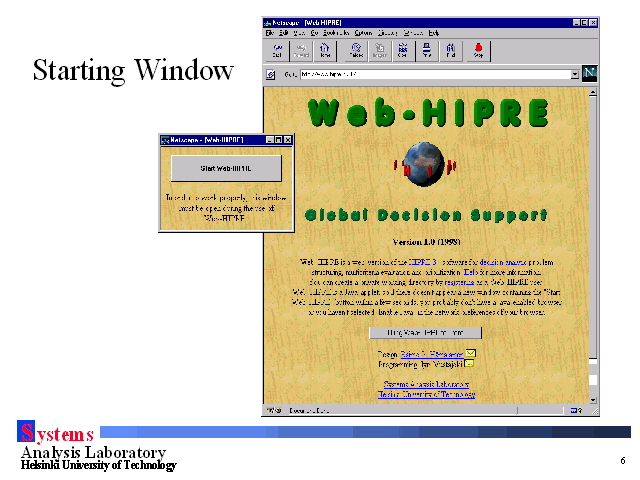Expand the location URL dropdown arrow
Screen dimensions: 640x480
[x=574, y=74]
